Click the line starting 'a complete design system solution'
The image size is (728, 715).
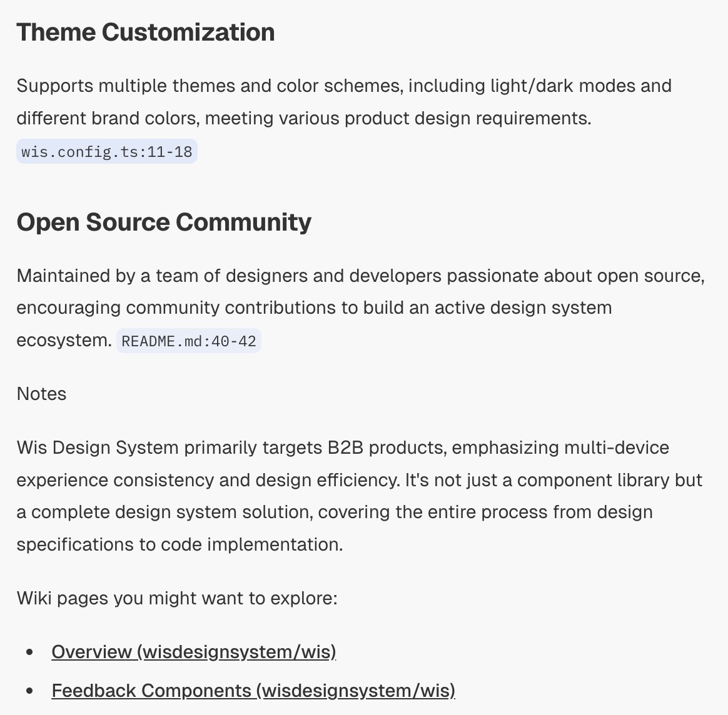pyautogui.click(x=335, y=512)
